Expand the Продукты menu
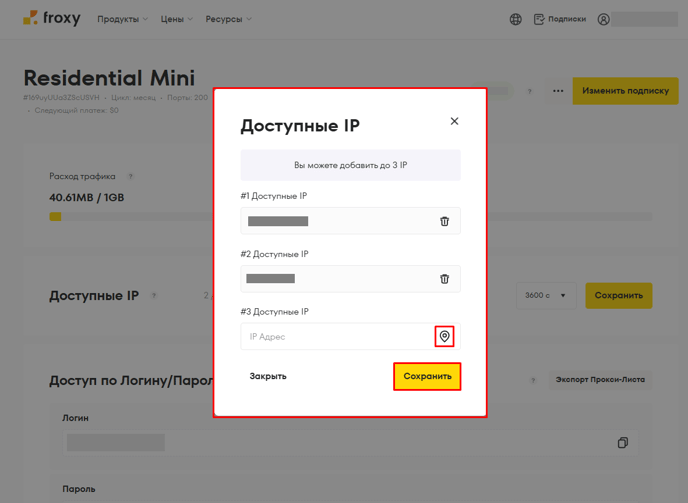 122,19
